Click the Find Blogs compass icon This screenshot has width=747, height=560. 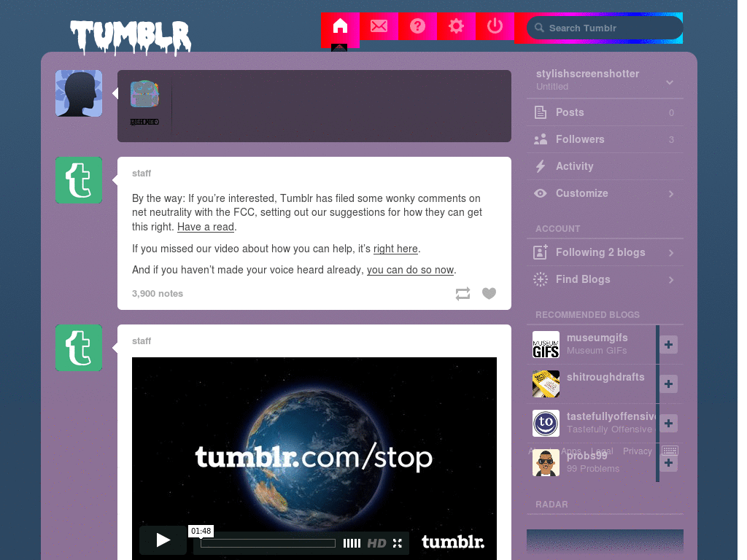point(541,279)
